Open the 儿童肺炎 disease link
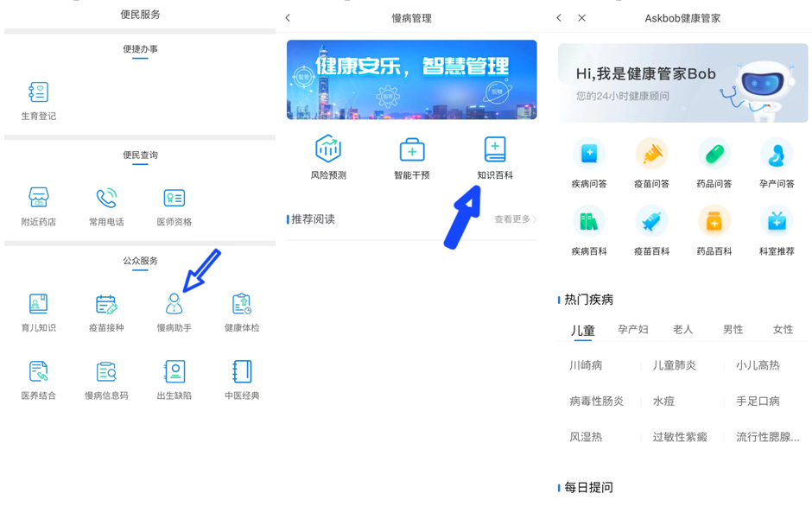Image resolution: width=812 pixels, height=506 pixels. coord(675,365)
